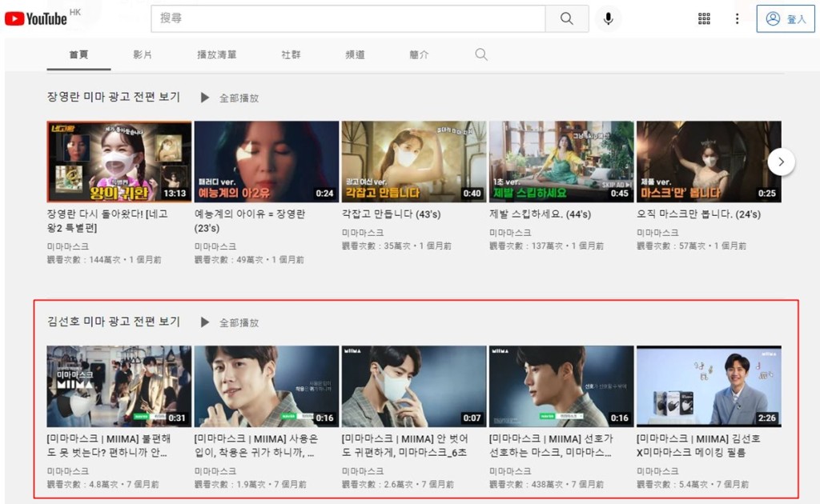Open the 0:40 각잡고 만듭니다 thumbnail
820x504 pixels.
coord(414,162)
